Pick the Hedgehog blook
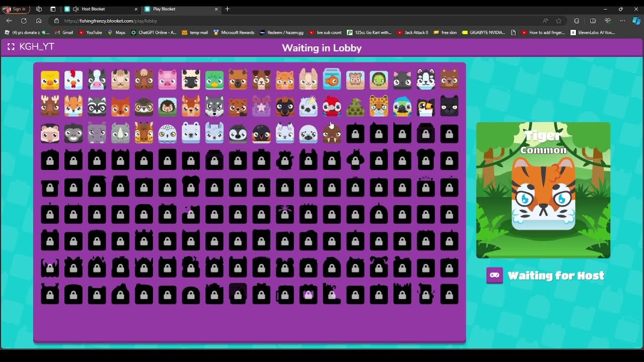This screenshot has width=644, height=362. (168, 107)
